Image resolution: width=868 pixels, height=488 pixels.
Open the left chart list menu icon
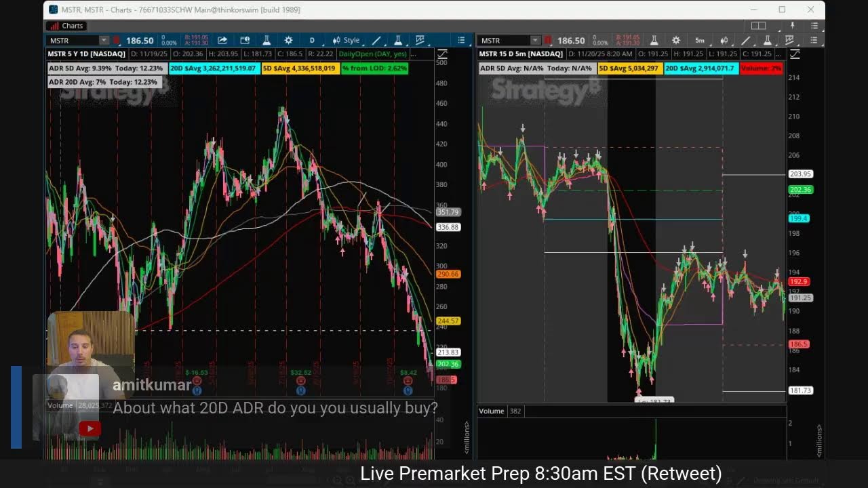click(x=461, y=41)
